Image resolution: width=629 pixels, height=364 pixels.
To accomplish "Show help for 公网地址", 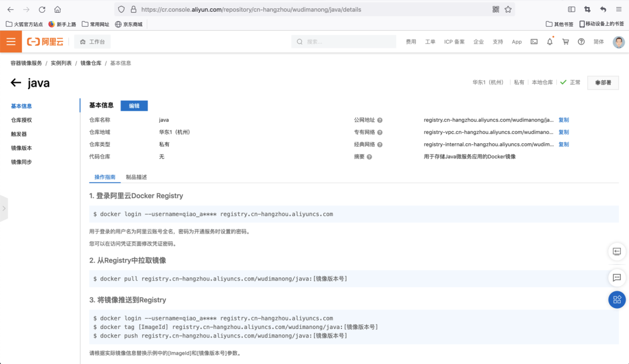I will 380,120.
